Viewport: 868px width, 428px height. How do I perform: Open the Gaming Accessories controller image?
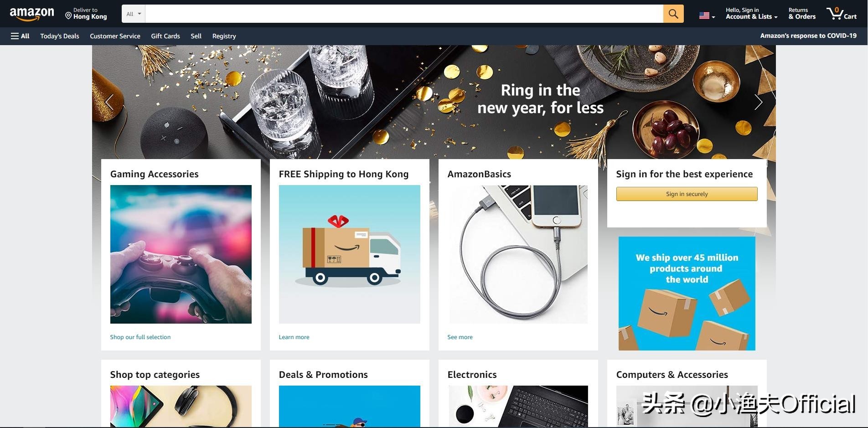[181, 254]
